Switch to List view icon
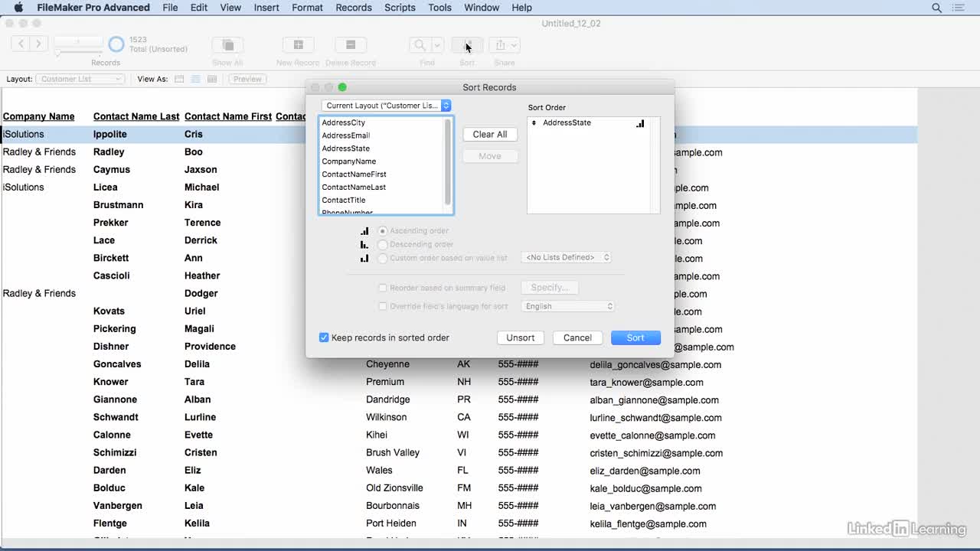Screen dimensions: 980x551 (195, 79)
